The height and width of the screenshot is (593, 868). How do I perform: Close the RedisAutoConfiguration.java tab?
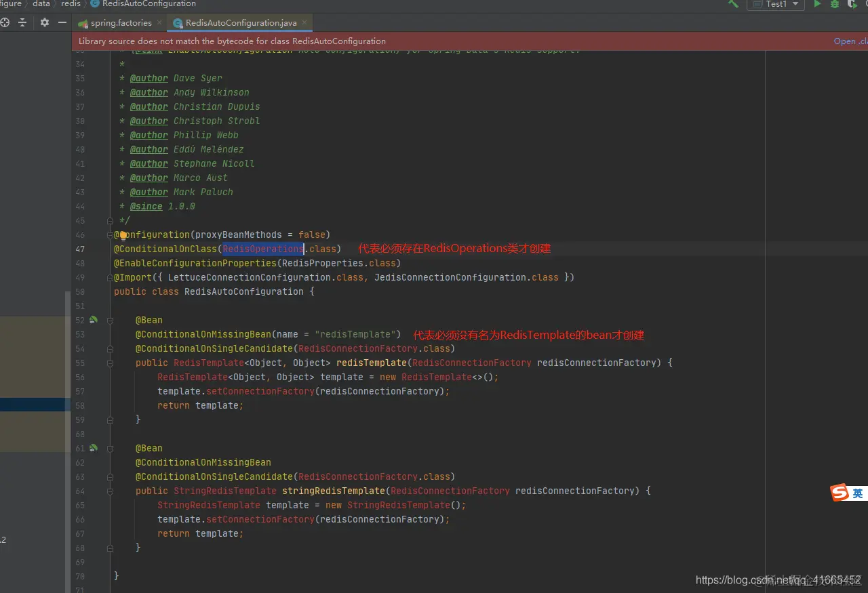(305, 22)
